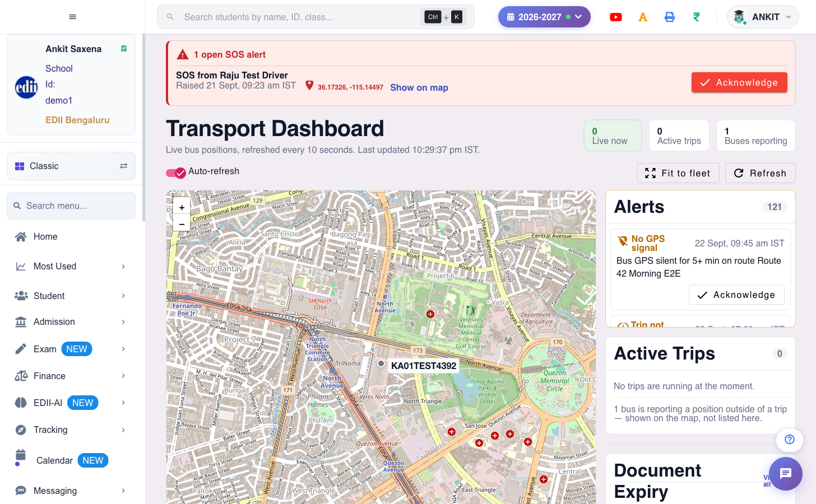Focus the Search students input field
Screen dimensions: 816x504
316,17
